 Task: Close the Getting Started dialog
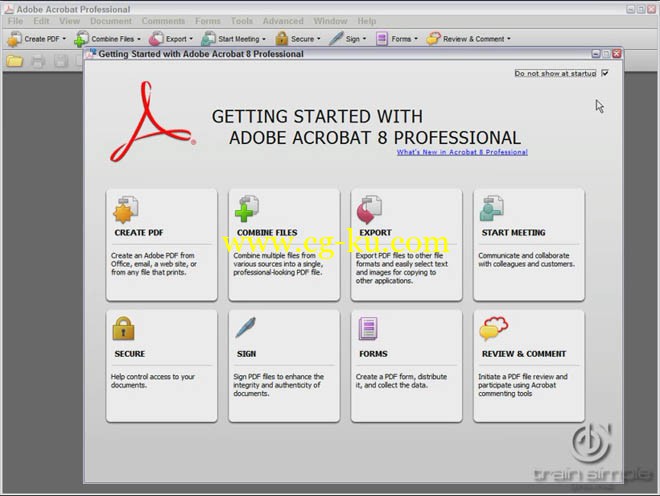(x=617, y=53)
